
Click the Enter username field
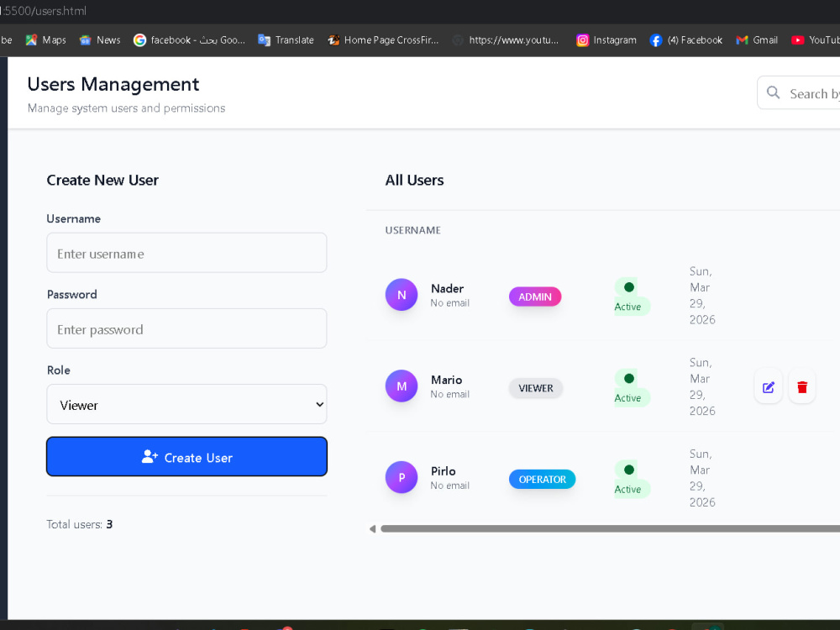(186, 253)
